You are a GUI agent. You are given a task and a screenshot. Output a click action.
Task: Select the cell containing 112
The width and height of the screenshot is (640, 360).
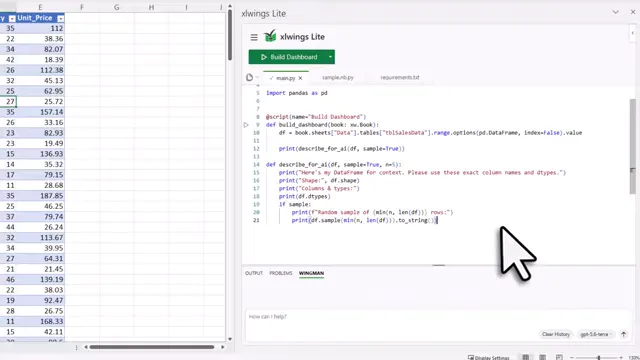click(40, 29)
